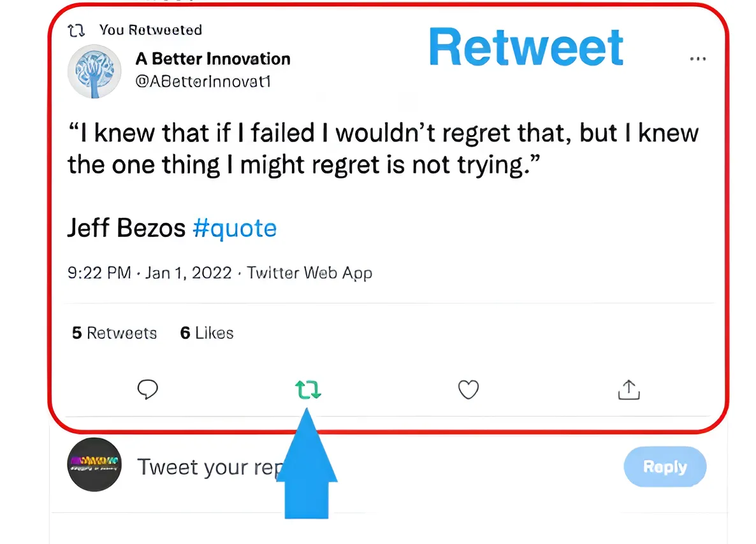Open the #quote hashtag
This screenshot has width=756, height=544.
235,228
